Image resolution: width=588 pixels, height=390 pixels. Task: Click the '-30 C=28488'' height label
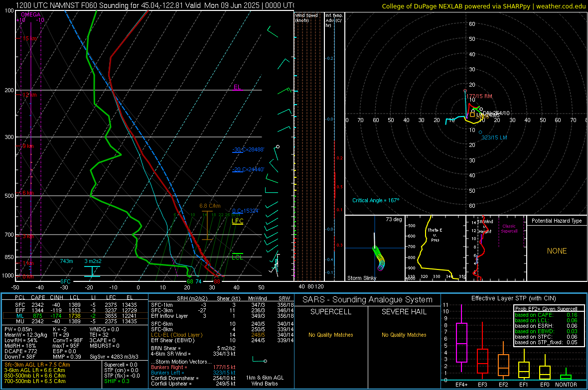[248, 149]
